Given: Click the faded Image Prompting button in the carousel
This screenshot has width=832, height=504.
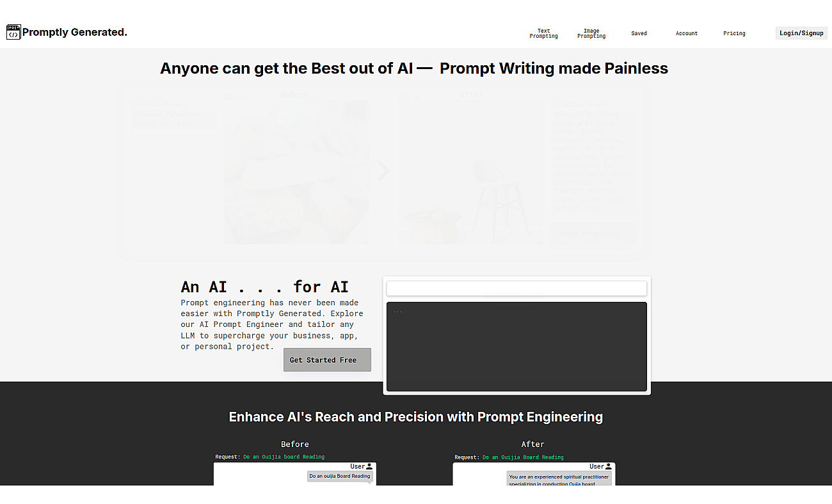Looking at the screenshot, I should click(593, 233).
